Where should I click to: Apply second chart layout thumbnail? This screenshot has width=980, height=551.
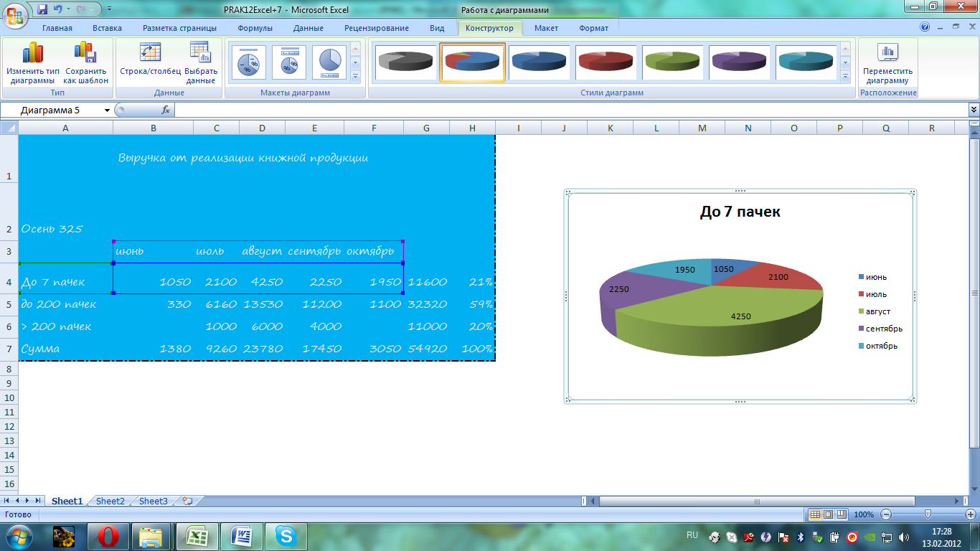pyautogui.click(x=289, y=63)
